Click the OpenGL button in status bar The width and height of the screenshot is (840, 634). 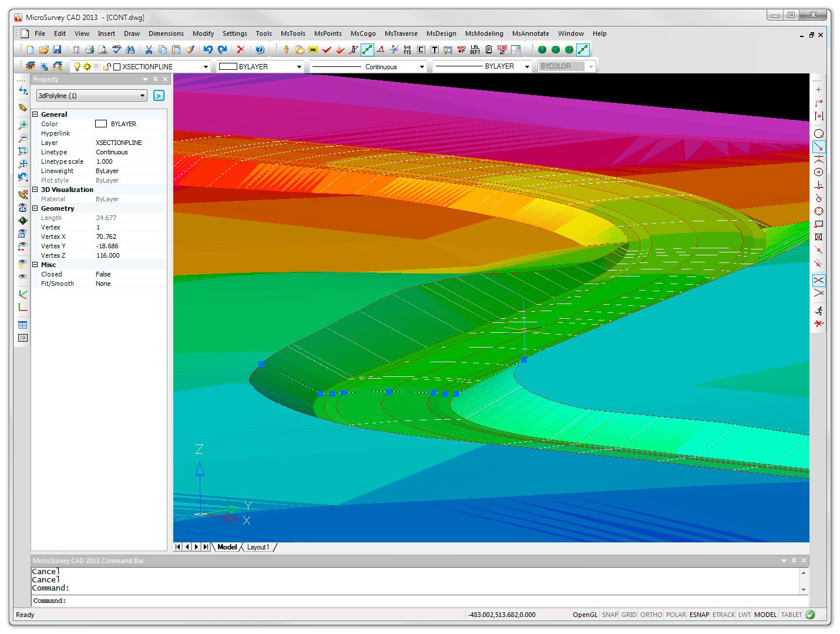[584, 615]
